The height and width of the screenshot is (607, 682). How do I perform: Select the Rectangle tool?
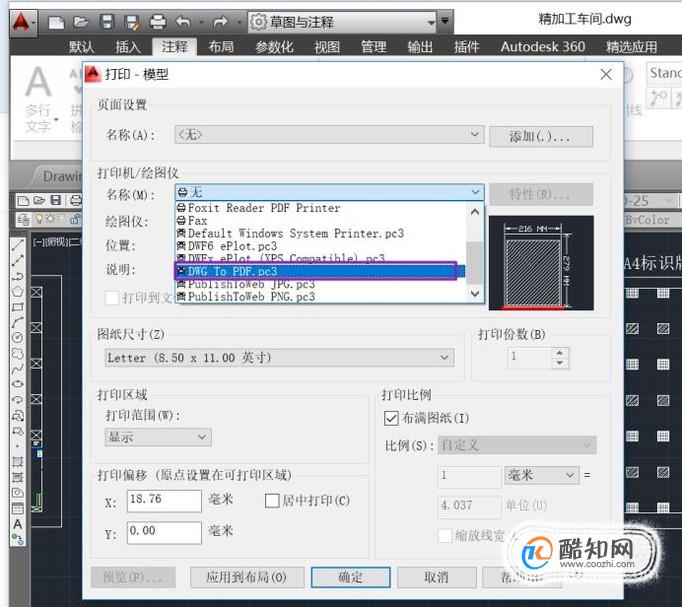click(x=17, y=307)
